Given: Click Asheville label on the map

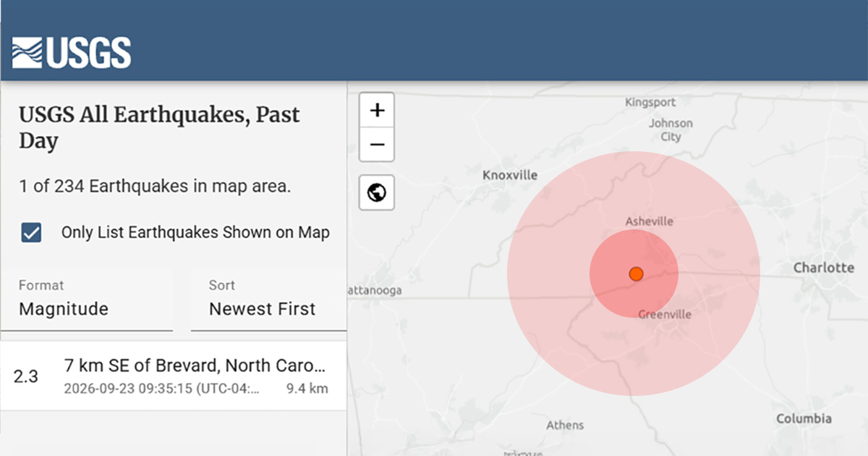Looking at the screenshot, I should [x=649, y=221].
